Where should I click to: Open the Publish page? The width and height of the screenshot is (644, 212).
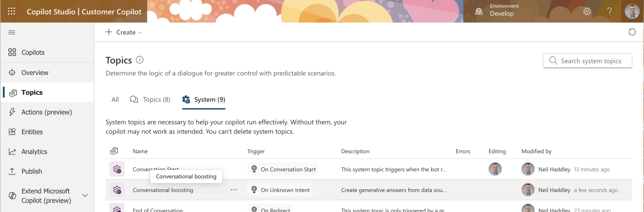pos(32,171)
